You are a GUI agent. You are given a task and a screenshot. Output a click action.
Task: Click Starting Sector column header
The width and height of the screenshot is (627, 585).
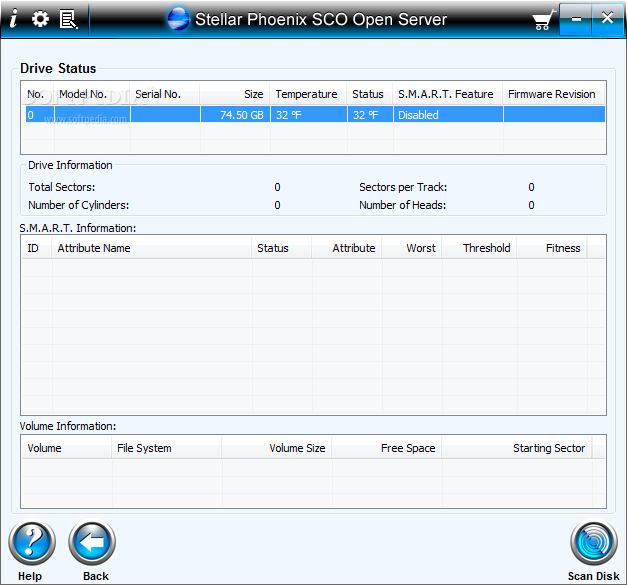[517, 448]
